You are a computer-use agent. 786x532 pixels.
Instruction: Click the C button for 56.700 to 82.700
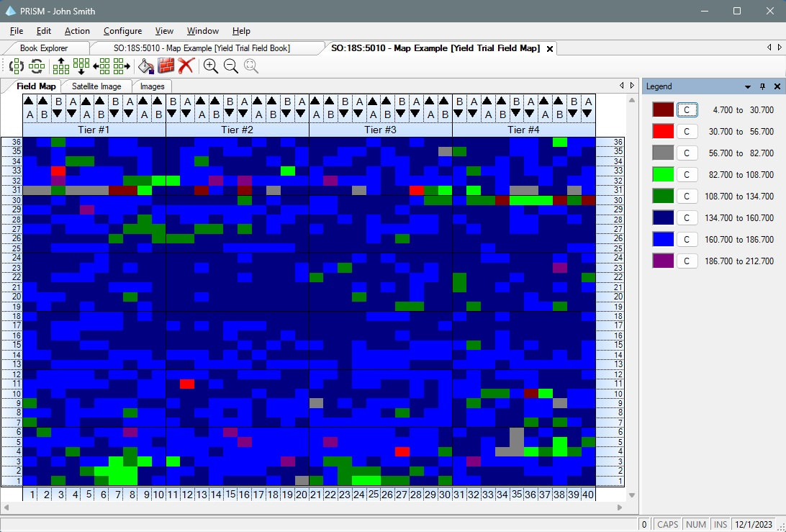coord(687,153)
